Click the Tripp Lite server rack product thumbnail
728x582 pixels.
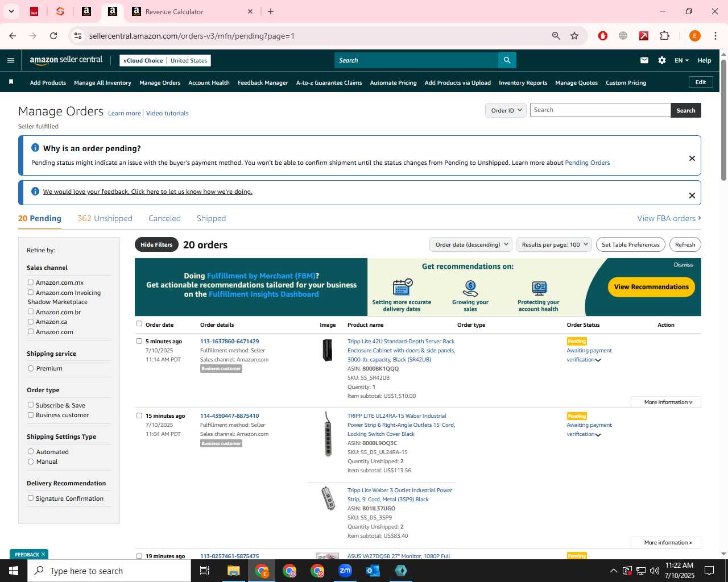coord(327,350)
